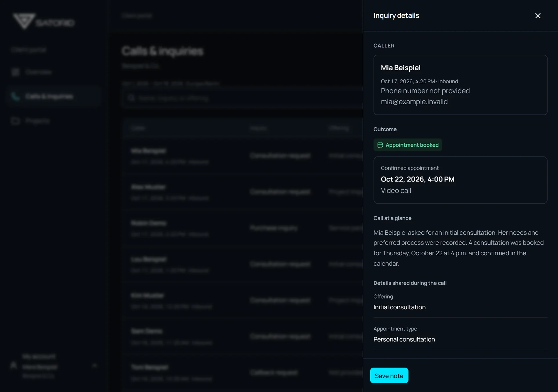Click the confirmed appointment date Oct 22, 2026, 4:00 PM

click(x=417, y=179)
